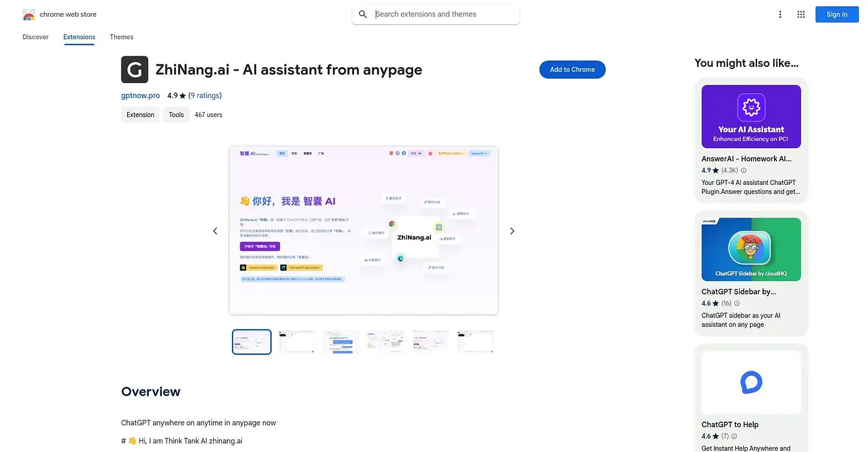Click the ChatGPT Sidebar by... title
This screenshot has width=868, height=452.
pyautogui.click(x=739, y=291)
